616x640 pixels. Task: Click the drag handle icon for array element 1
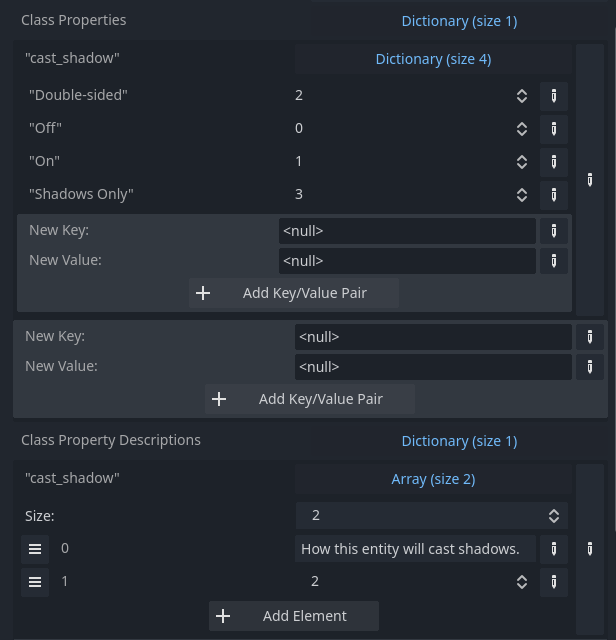(x=35, y=582)
